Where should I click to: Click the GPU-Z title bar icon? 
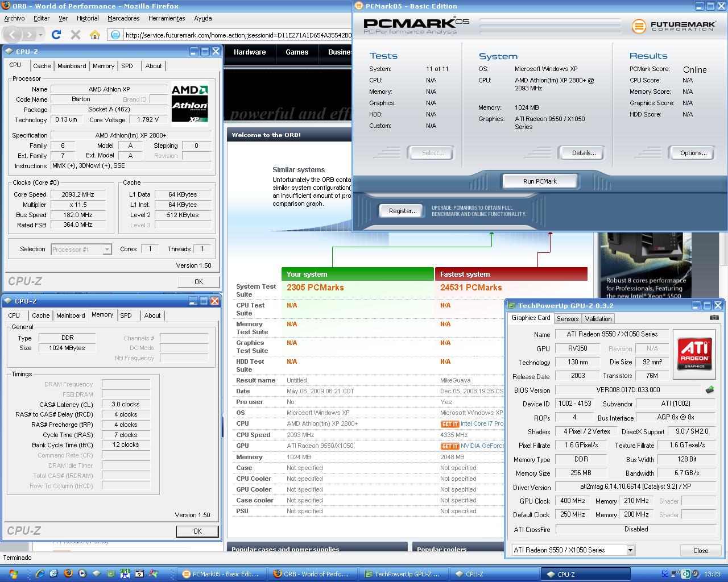(x=512, y=306)
